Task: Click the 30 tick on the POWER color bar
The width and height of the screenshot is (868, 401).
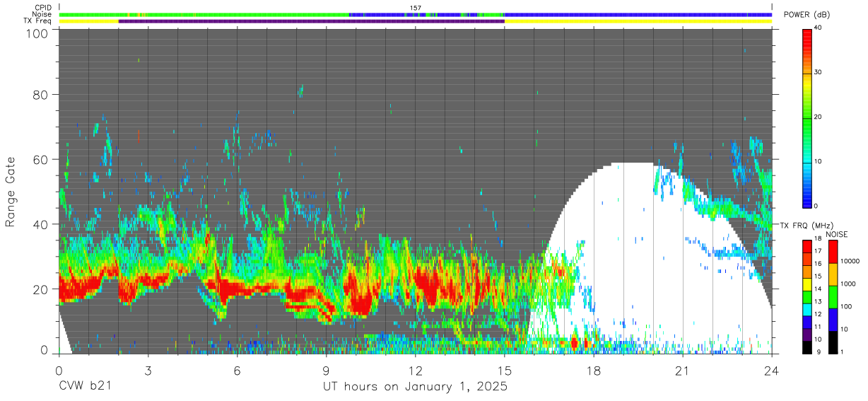Action: click(817, 72)
